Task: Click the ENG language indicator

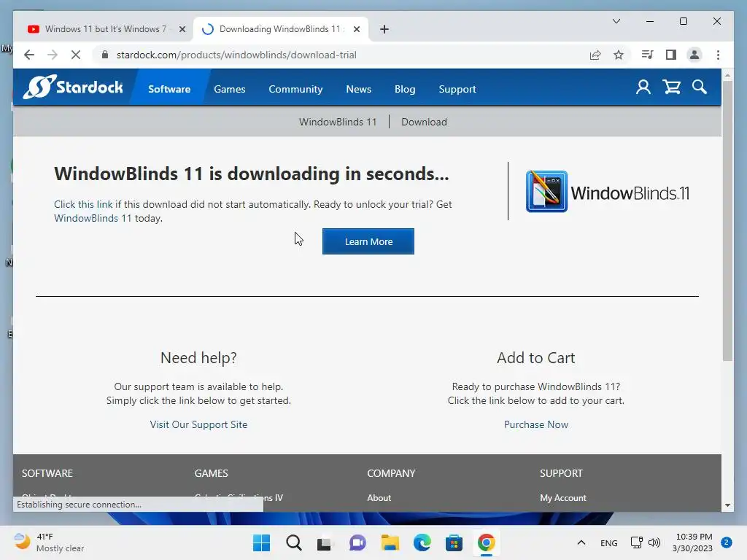Action: pyautogui.click(x=609, y=542)
